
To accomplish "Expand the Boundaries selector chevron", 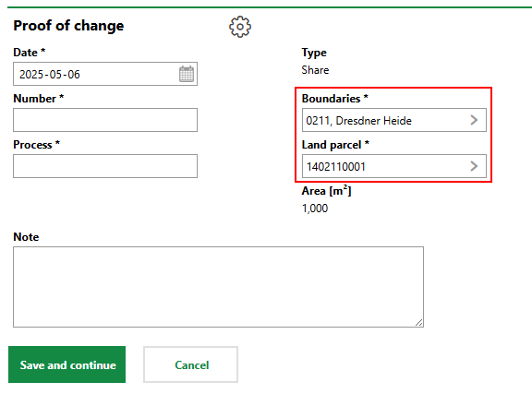I will pos(474,120).
